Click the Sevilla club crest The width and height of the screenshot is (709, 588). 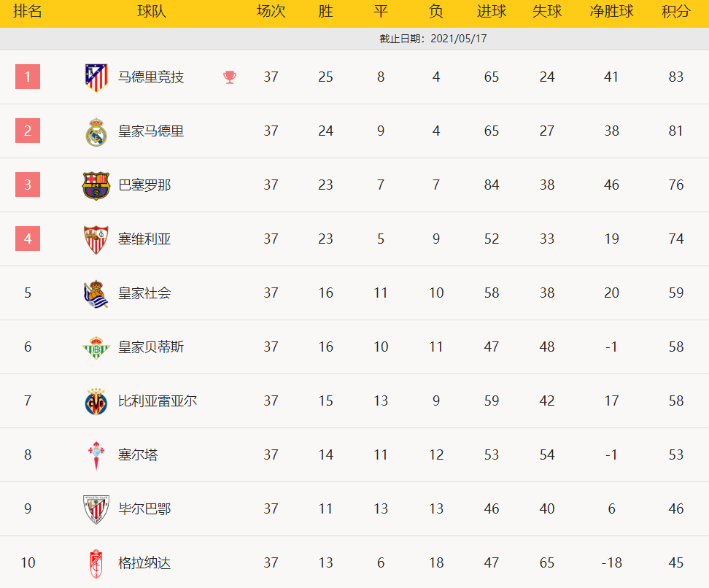(96, 239)
